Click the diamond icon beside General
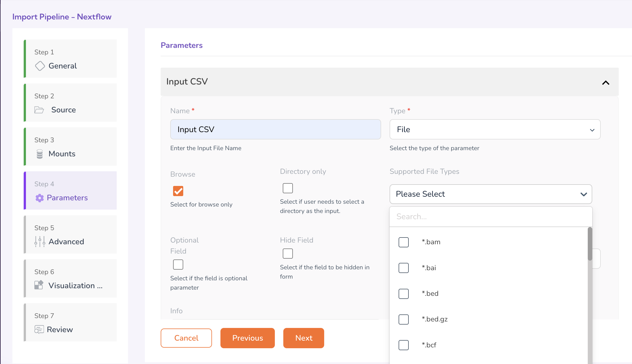This screenshot has height=364, width=632. coord(40,66)
